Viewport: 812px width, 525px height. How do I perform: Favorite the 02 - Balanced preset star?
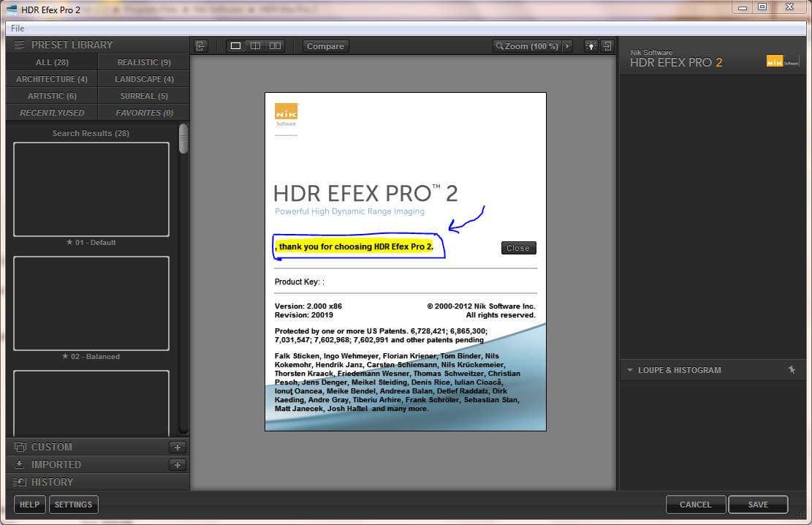[x=65, y=356]
